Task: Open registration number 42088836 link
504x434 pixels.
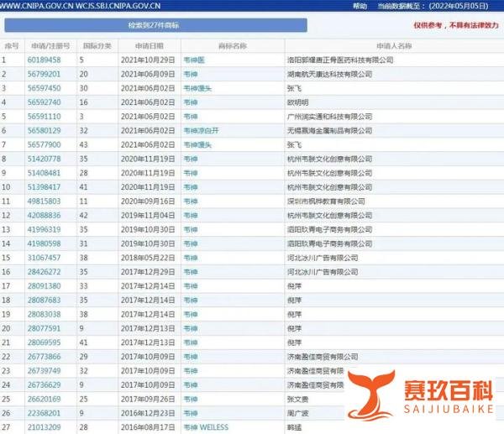Action: pos(44,216)
